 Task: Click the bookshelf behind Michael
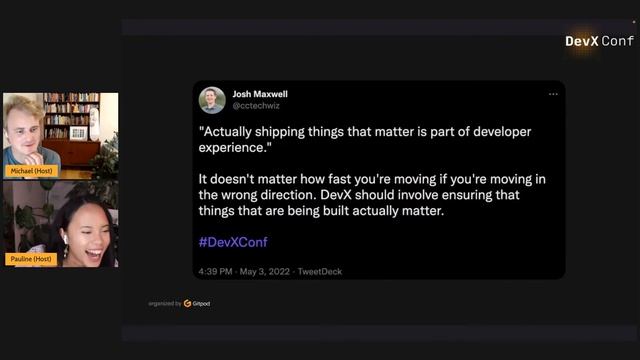click(71, 116)
